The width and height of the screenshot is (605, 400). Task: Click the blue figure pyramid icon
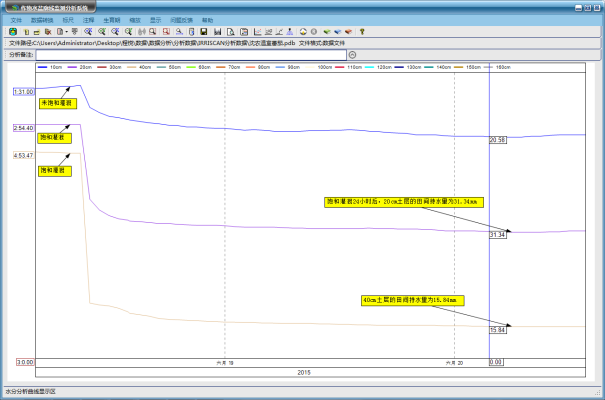point(290,32)
